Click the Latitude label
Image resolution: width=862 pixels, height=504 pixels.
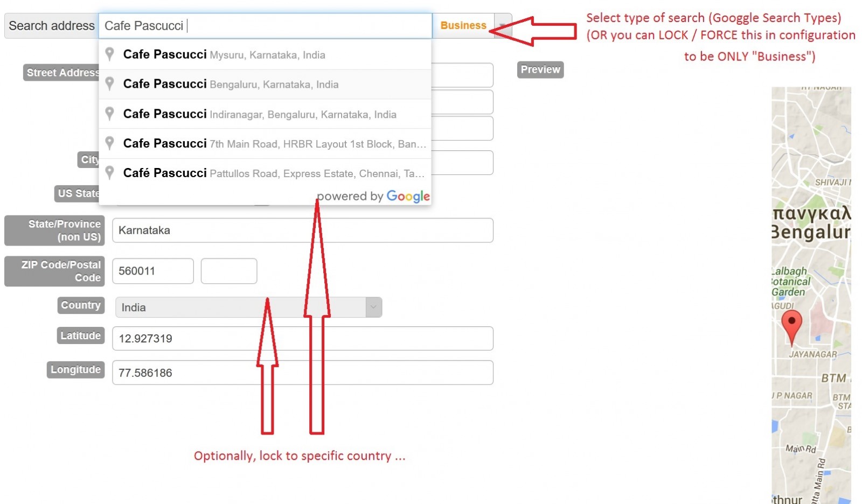click(80, 335)
